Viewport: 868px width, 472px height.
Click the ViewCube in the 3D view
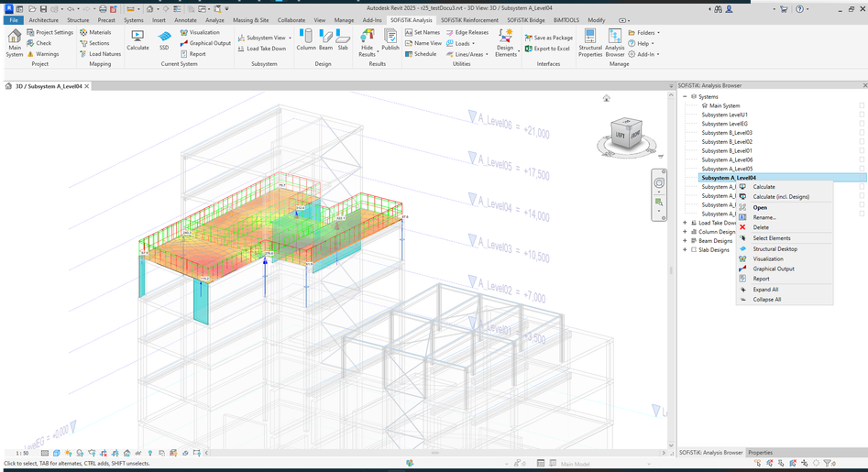[x=626, y=135]
